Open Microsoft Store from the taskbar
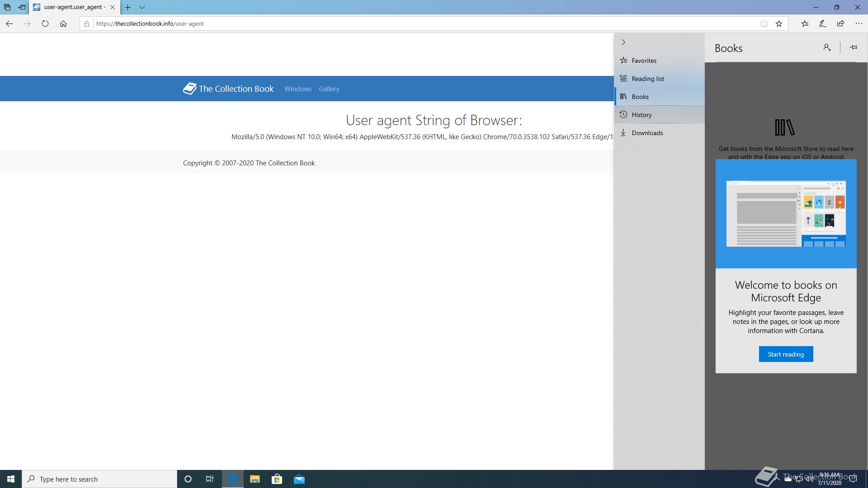The image size is (868, 488). click(x=277, y=479)
